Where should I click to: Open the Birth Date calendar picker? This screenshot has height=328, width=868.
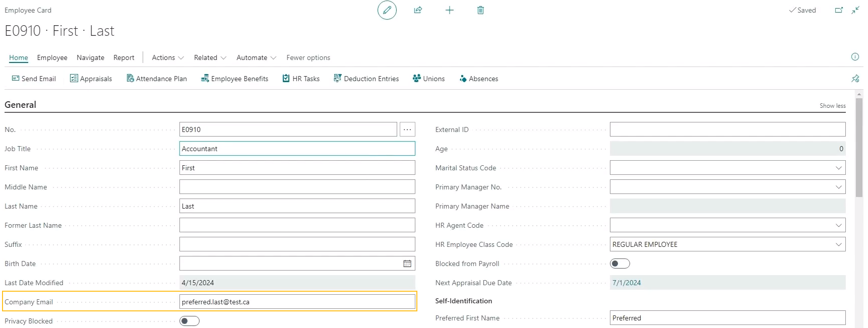(x=407, y=264)
